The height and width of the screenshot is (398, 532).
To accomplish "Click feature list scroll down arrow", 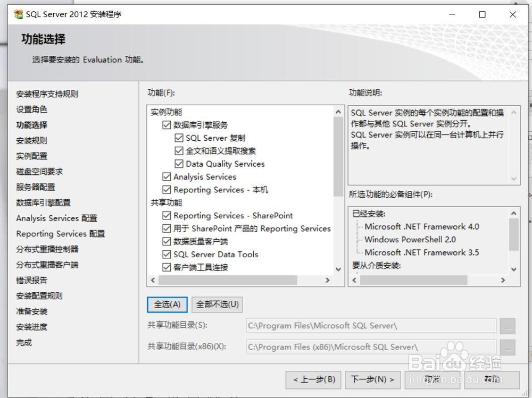I will [338, 269].
